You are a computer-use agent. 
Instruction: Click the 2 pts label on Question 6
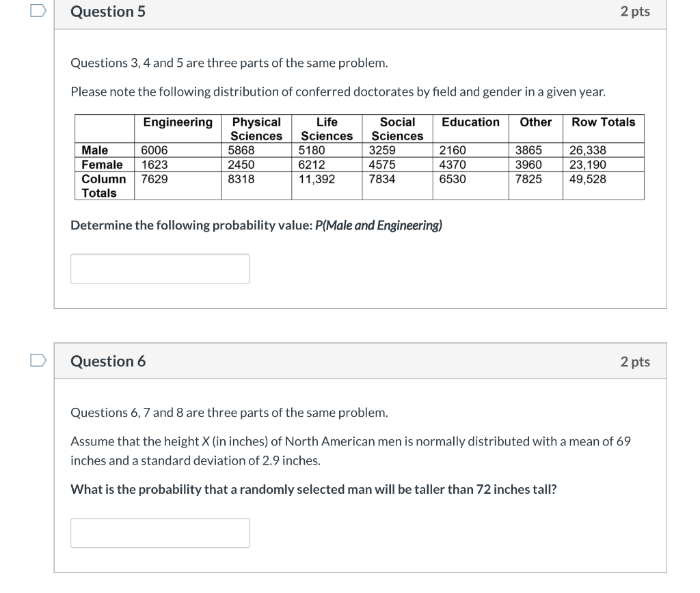tap(634, 361)
